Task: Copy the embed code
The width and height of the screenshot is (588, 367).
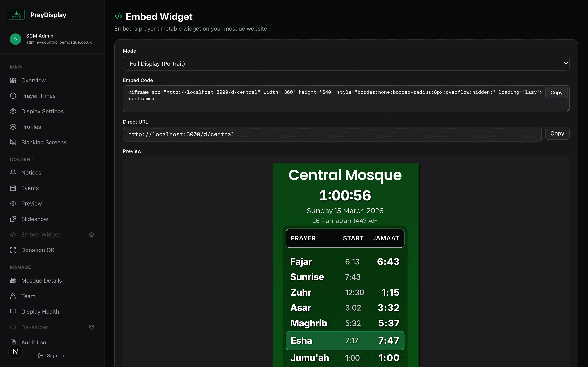Action: tap(556, 92)
